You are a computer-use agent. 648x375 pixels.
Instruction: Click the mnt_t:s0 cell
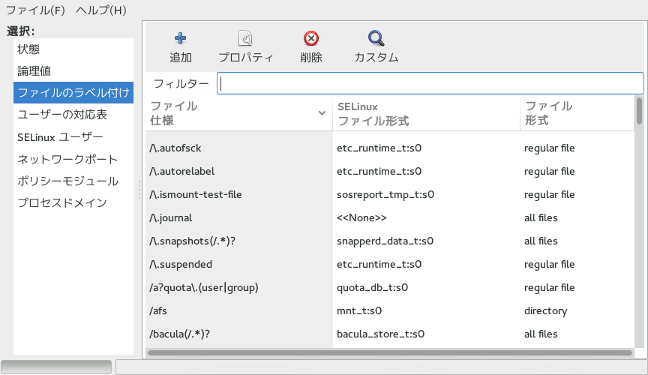359,311
